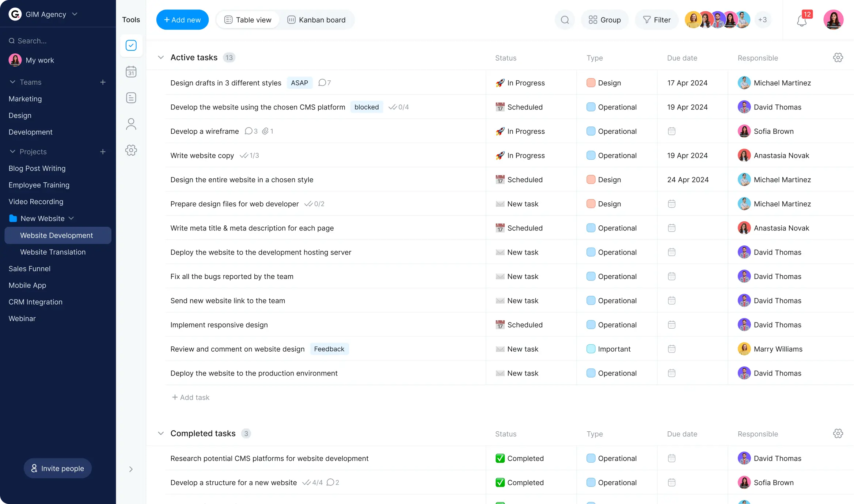Open Marketing team in sidebar
Image resolution: width=854 pixels, height=504 pixels.
point(25,99)
